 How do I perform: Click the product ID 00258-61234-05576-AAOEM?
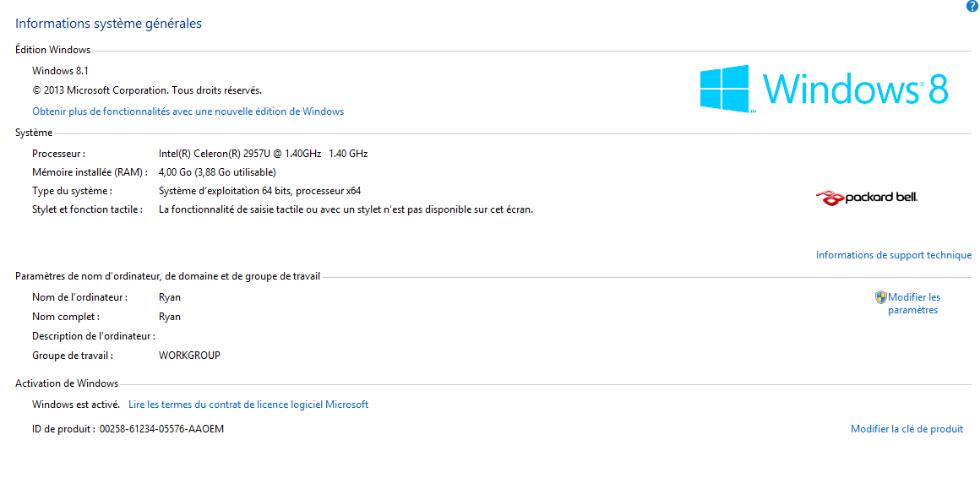coord(162,429)
